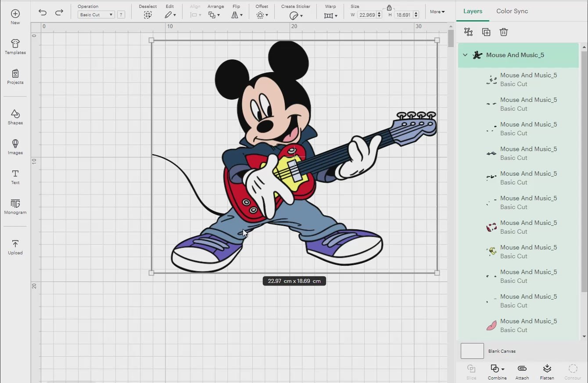
Task: Open the Flip dropdown
Action: point(237,15)
